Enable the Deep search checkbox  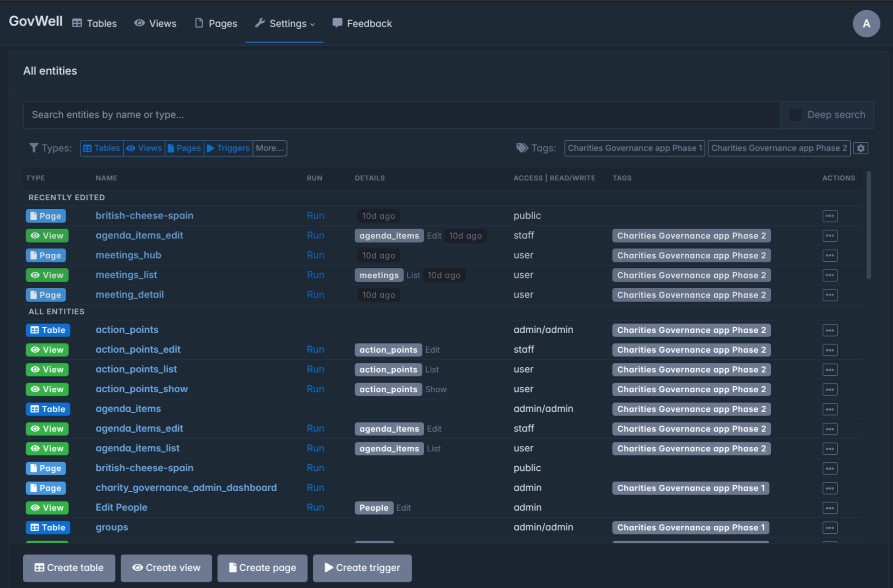coord(795,115)
